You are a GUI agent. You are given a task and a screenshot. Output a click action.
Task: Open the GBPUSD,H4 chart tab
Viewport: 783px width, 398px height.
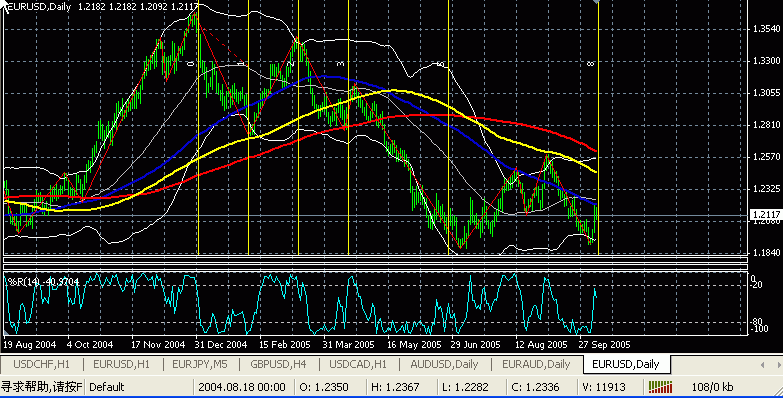click(278, 365)
